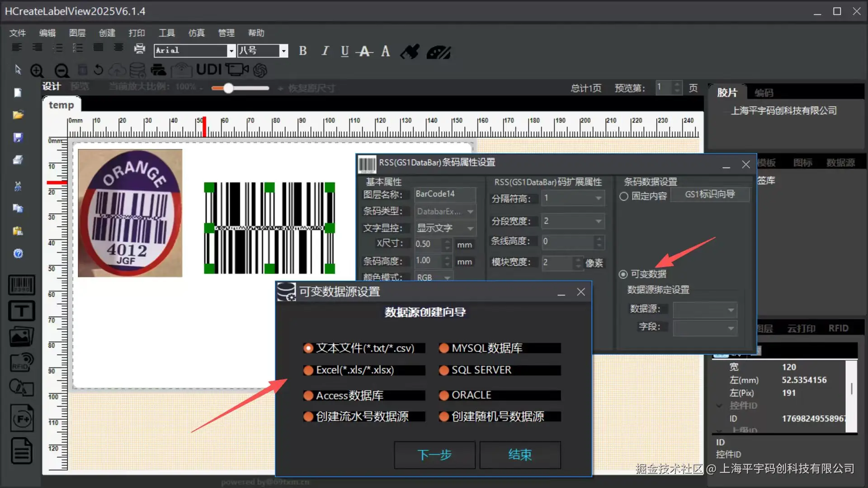Select the image insert tool
868x488 pixels.
click(x=21, y=337)
